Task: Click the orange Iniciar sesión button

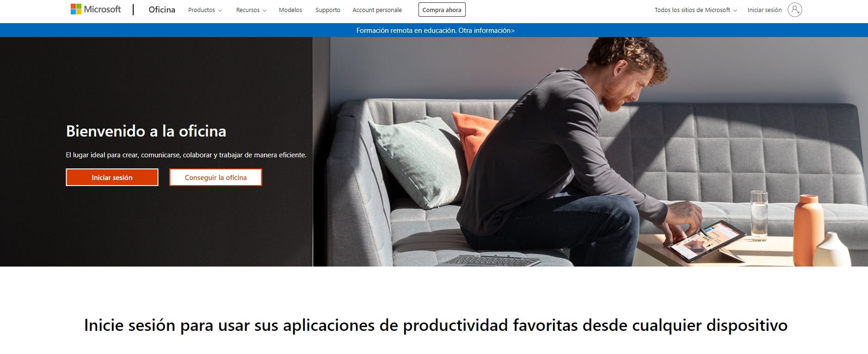Action: pyautogui.click(x=112, y=177)
